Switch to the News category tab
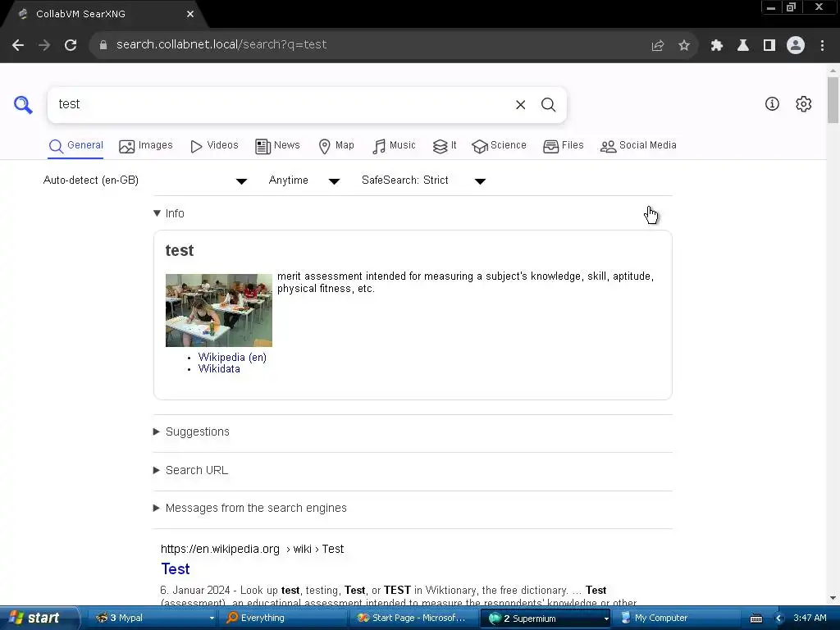840x630 pixels. (x=277, y=146)
